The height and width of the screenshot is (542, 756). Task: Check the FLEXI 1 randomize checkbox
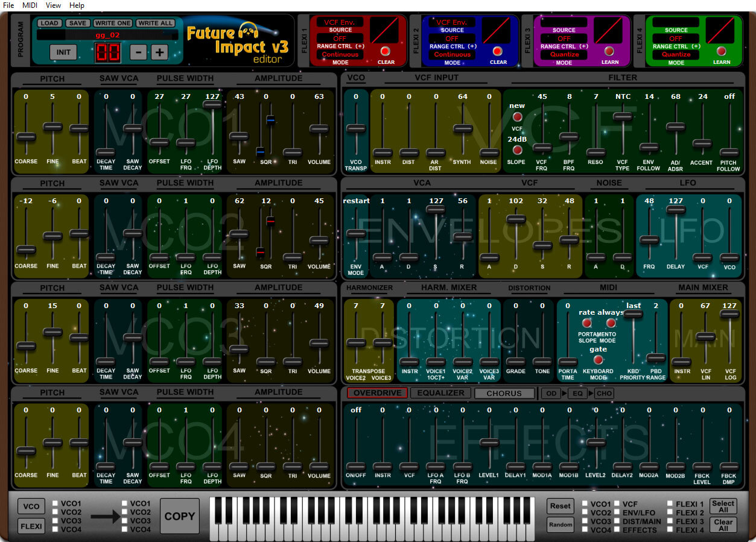pos(670,503)
